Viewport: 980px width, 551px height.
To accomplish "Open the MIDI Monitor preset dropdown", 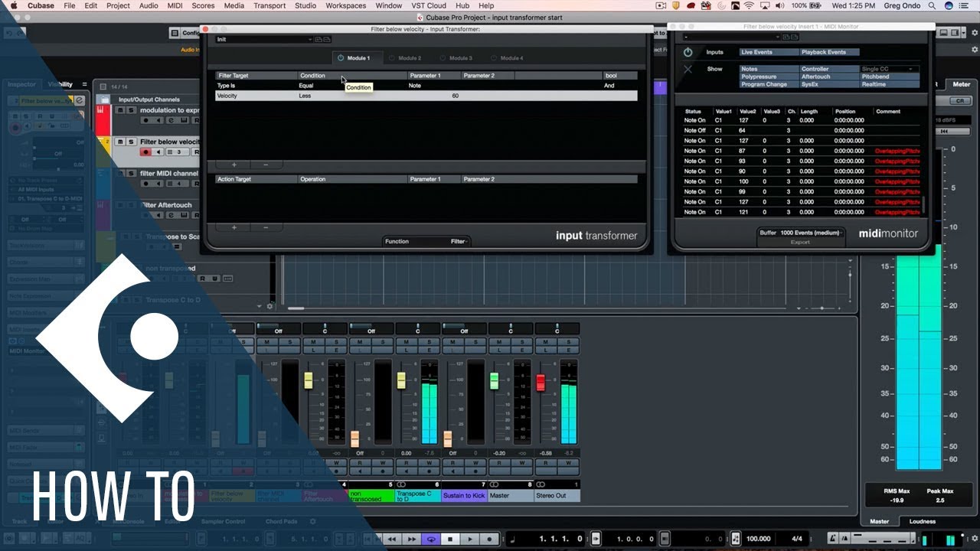I will (x=731, y=37).
